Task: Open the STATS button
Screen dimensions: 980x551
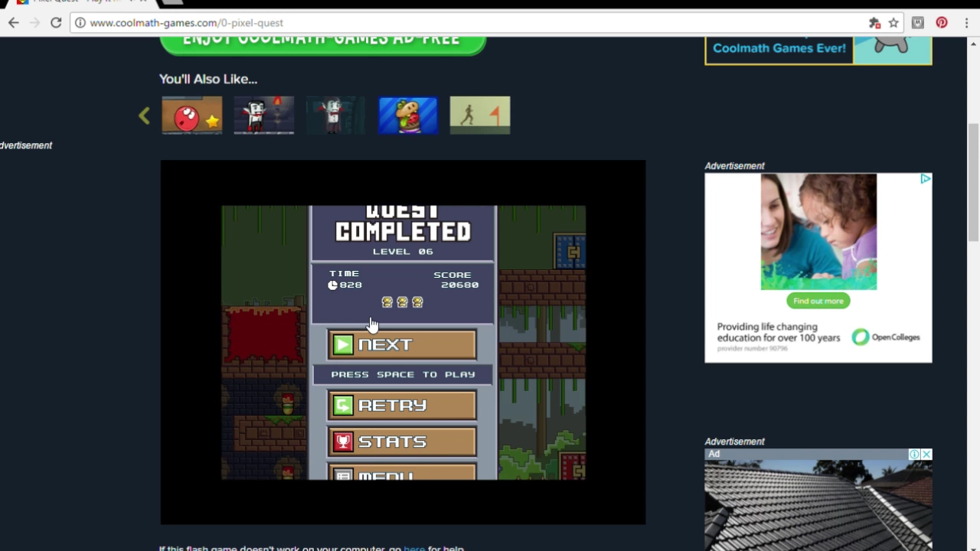Action: click(402, 442)
